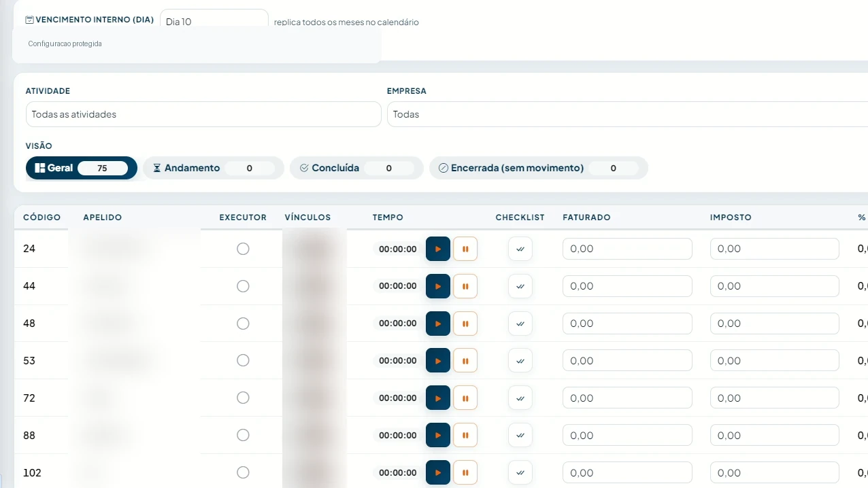Pause the timer for row 72
868x488 pixels.
click(465, 398)
